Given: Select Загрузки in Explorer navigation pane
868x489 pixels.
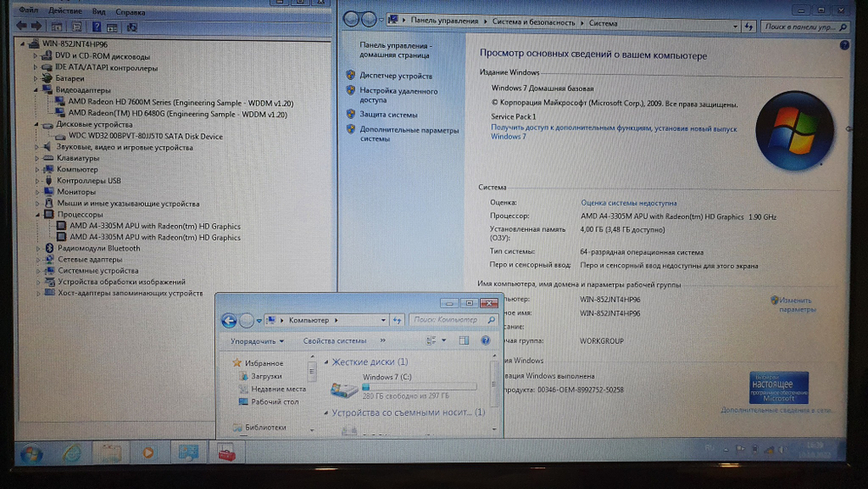Looking at the screenshot, I should tap(266, 376).
